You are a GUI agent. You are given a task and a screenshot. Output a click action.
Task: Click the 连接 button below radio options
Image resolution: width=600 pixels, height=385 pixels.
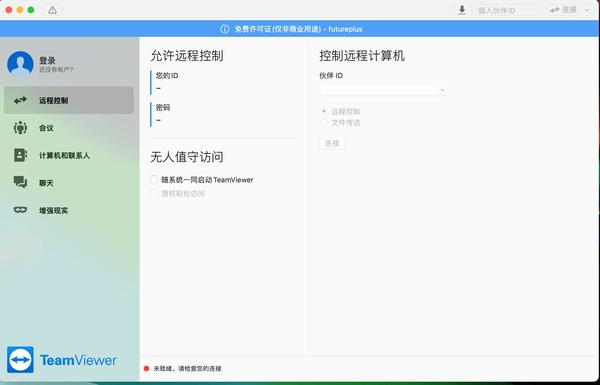[332, 144]
